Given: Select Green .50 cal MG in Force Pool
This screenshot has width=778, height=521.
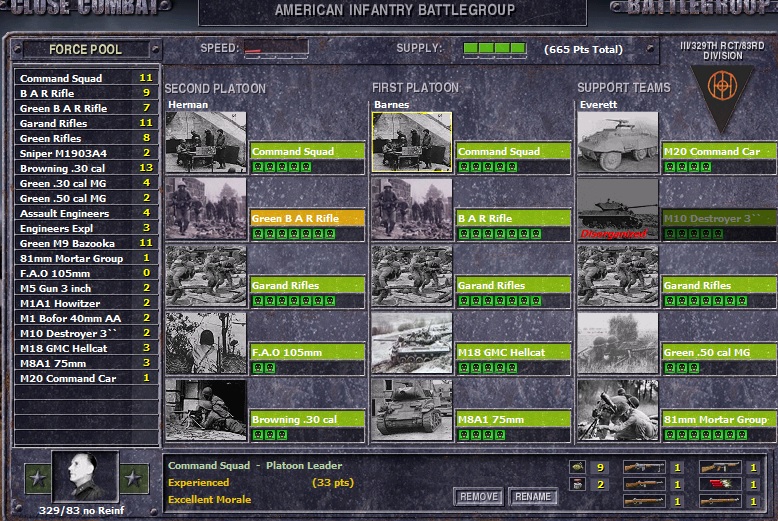Looking at the screenshot, I should tap(86, 198).
